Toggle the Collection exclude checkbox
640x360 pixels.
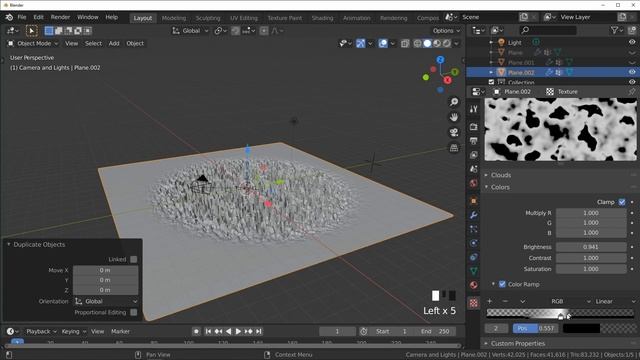[491, 82]
